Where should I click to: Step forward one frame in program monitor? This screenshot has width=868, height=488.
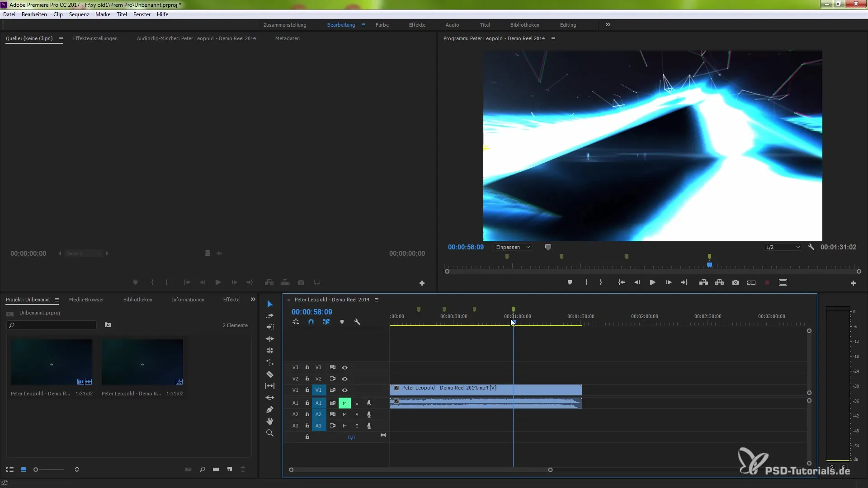(x=669, y=282)
